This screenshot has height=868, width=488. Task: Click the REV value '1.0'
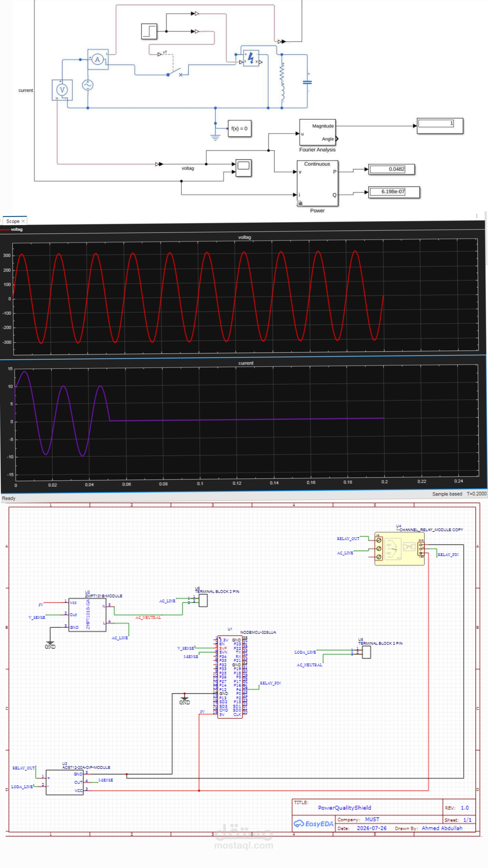coord(465,808)
